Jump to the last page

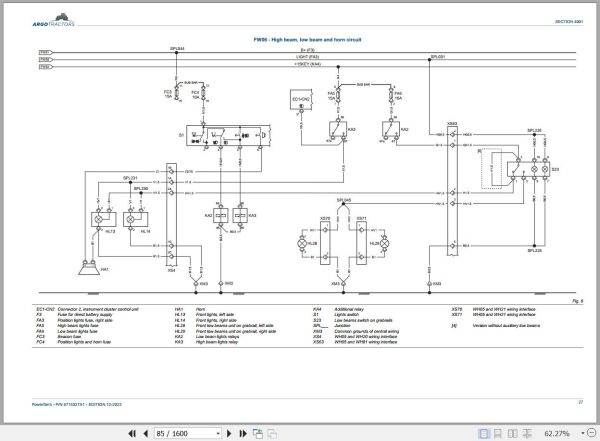[243, 433]
